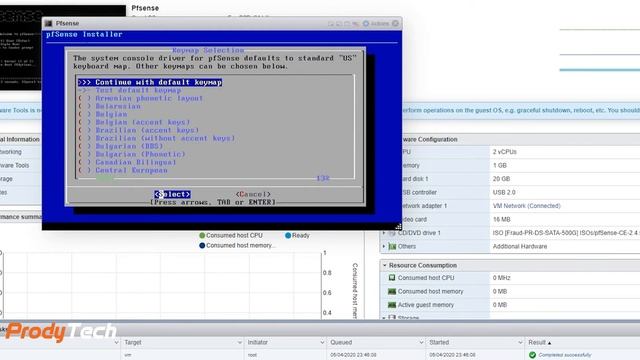This screenshot has height=360, width=640.
Task: Click the Consumed host memory icon
Action: pos(392,291)
